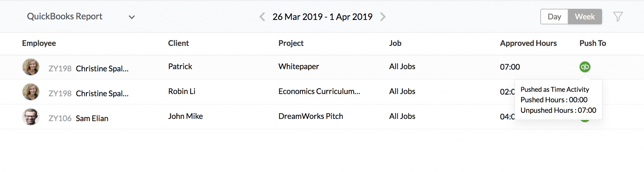The image size is (644, 172).
Task: Sort by the Approved Hours column header
Action: pos(528,43)
